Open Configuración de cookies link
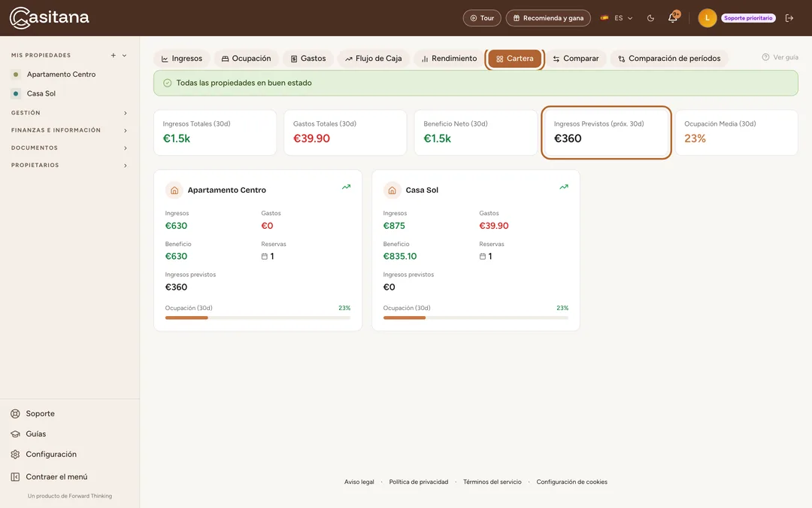The width and height of the screenshot is (812, 508). click(571, 482)
